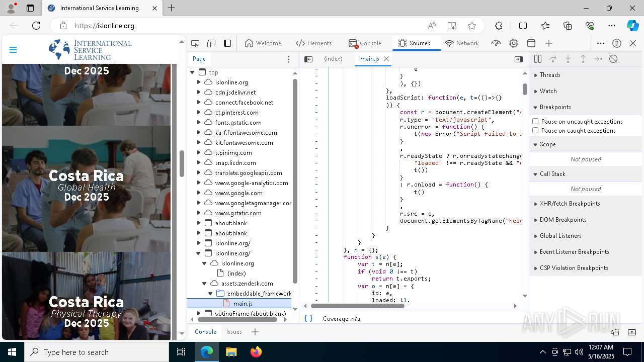Enable Pause on uncaught exceptions

(535, 121)
